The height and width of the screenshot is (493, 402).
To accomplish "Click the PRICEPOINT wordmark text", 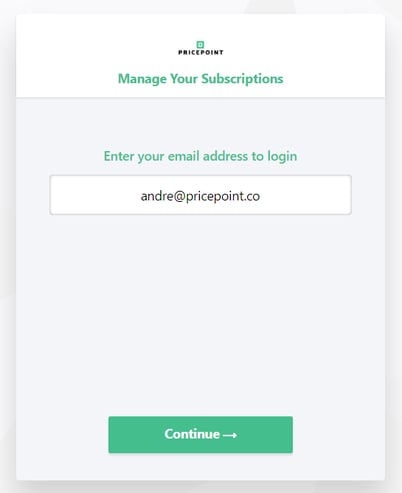I will (201, 52).
